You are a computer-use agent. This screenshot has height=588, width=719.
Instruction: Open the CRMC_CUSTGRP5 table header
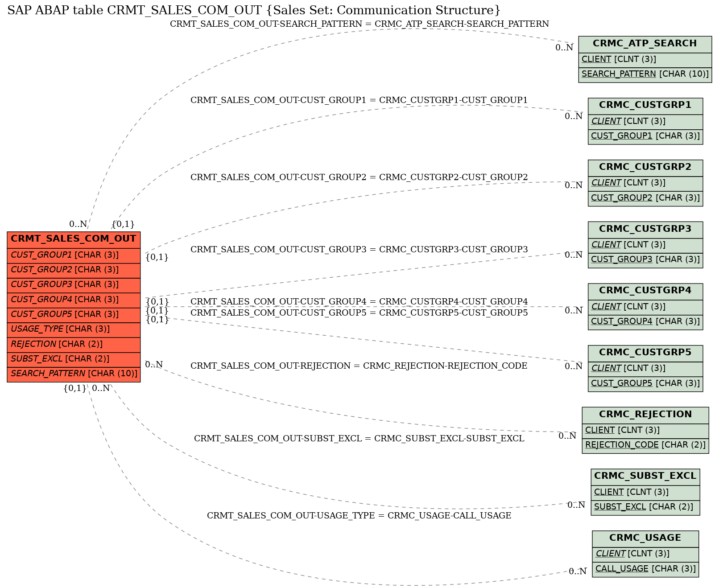click(x=645, y=353)
